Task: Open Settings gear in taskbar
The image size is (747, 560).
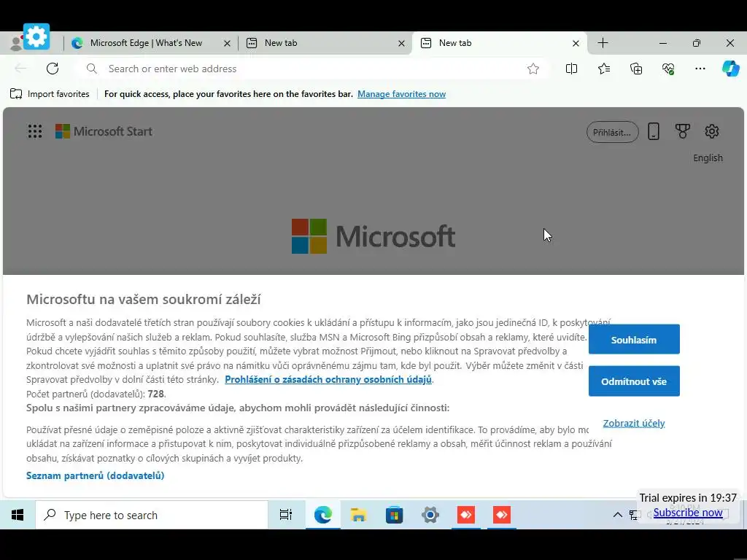Action: [x=430, y=515]
